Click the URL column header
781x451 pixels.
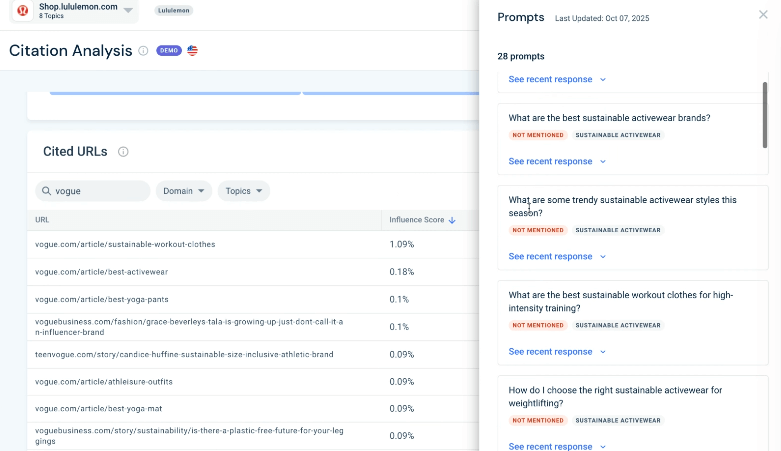(42, 220)
